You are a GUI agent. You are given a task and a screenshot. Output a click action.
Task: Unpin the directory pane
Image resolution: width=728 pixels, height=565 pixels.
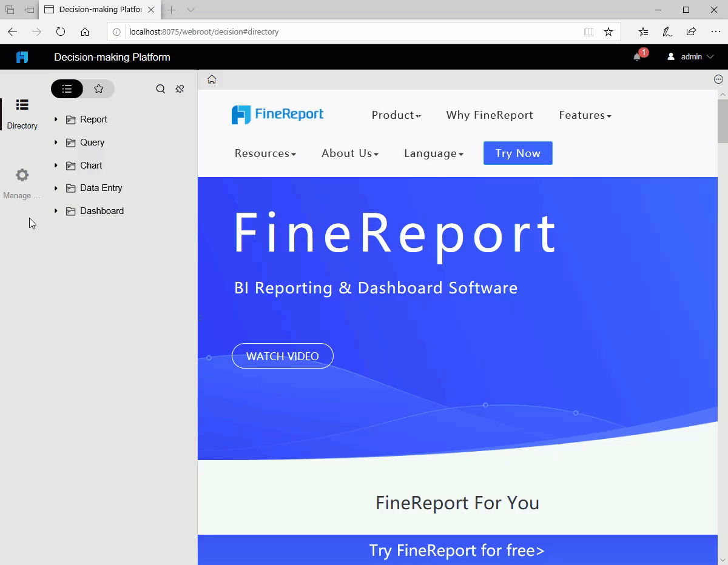[x=180, y=89]
